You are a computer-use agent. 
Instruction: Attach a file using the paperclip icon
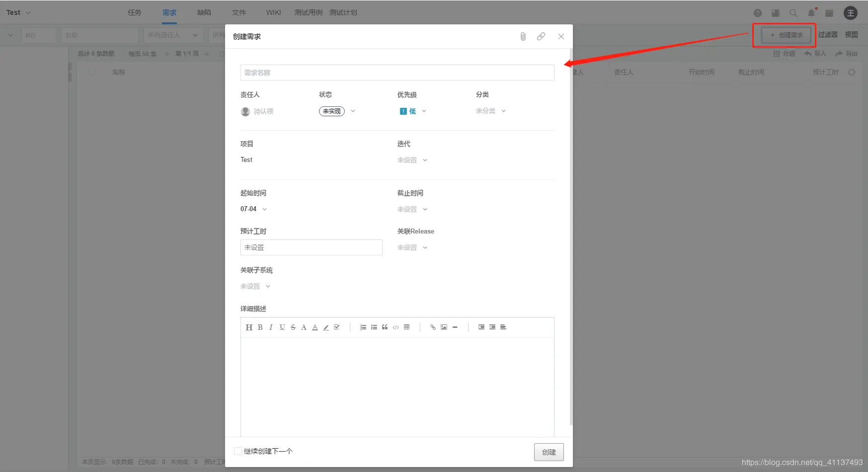coord(522,36)
